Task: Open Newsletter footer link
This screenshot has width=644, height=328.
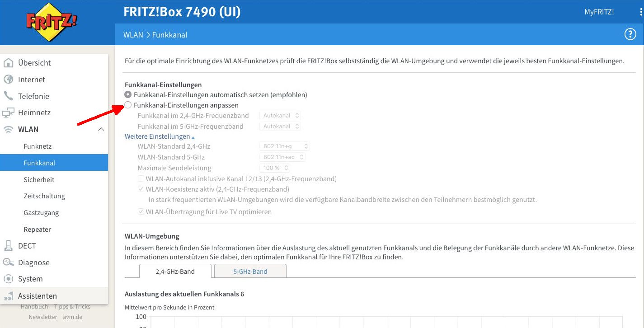Action: tap(43, 317)
